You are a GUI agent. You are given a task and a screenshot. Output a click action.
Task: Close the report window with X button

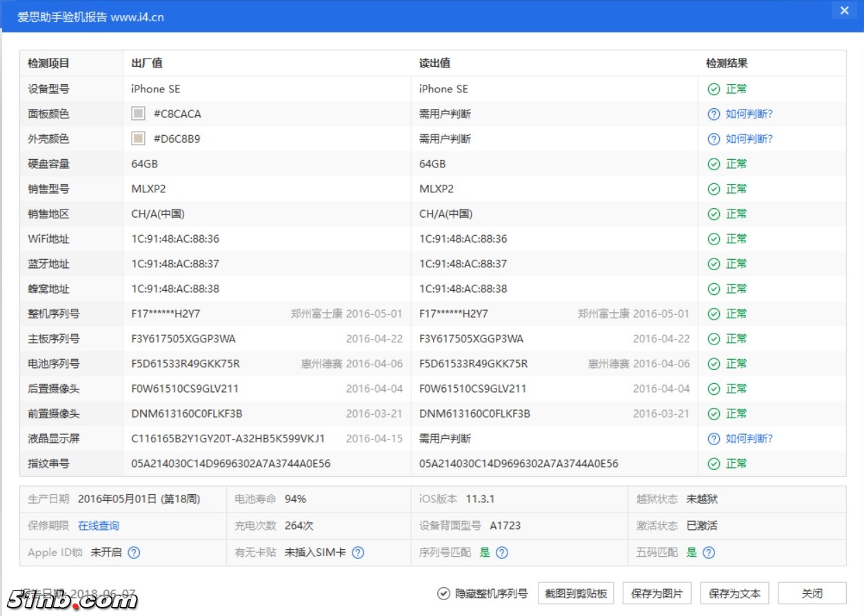[844, 10]
